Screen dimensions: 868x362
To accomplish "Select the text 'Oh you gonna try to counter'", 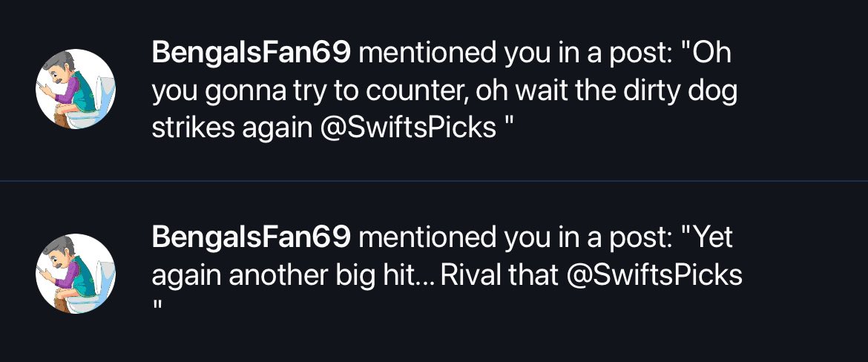I will (x=443, y=72).
